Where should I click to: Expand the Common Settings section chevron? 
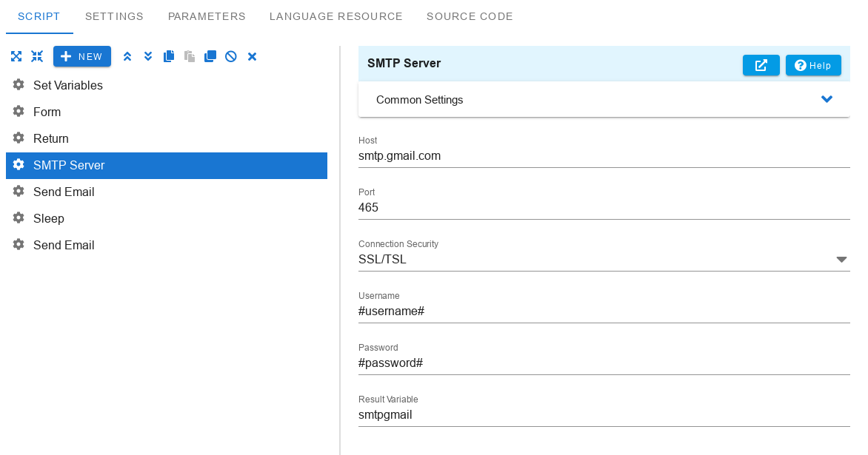[x=827, y=100]
